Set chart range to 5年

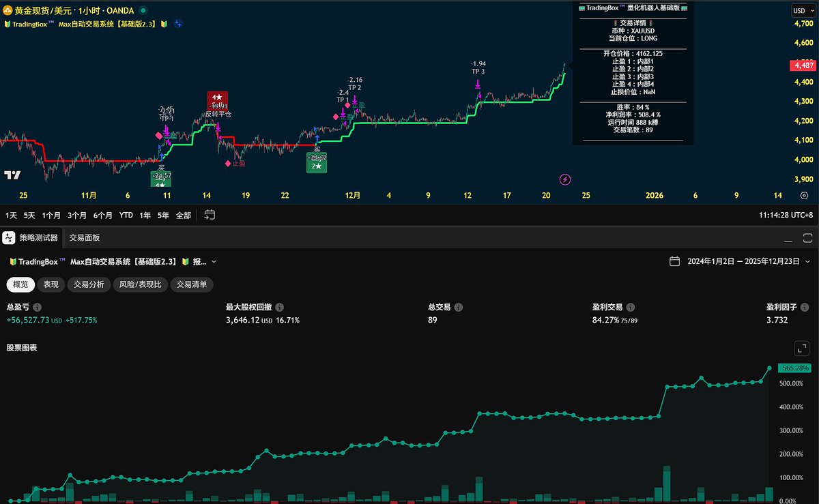pyautogui.click(x=164, y=215)
